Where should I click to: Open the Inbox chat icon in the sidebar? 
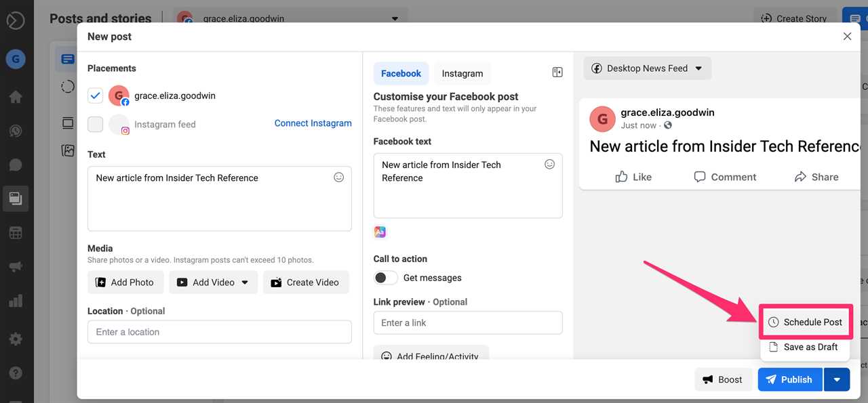16,164
